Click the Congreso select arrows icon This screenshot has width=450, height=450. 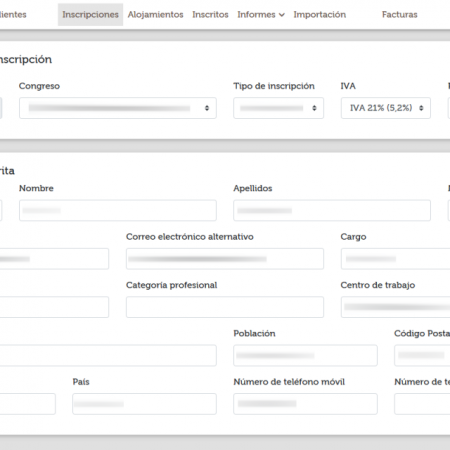click(x=207, y=108)
